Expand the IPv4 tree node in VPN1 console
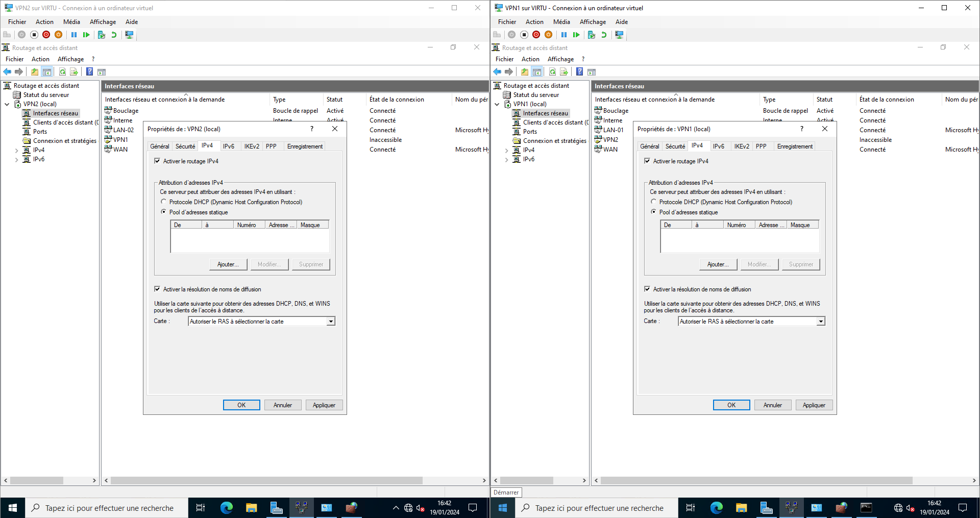980x518 pixels. (506, 151)
